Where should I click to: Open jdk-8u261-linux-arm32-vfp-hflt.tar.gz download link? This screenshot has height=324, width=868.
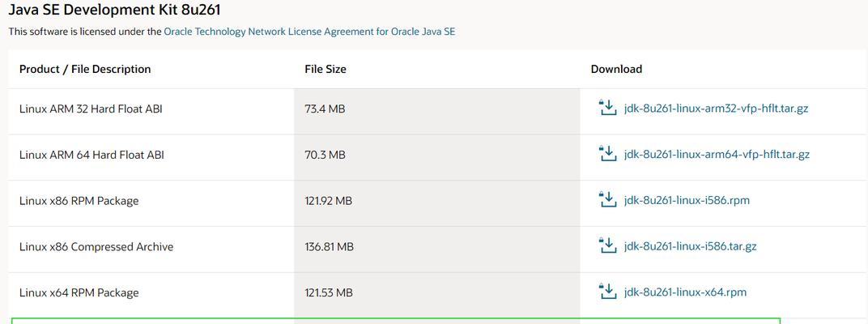716,109
